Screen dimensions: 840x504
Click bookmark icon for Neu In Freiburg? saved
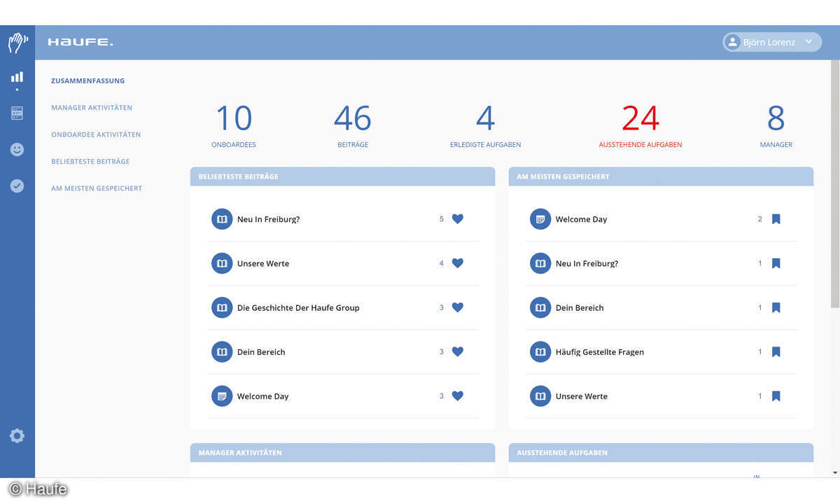tap(776, 263)
